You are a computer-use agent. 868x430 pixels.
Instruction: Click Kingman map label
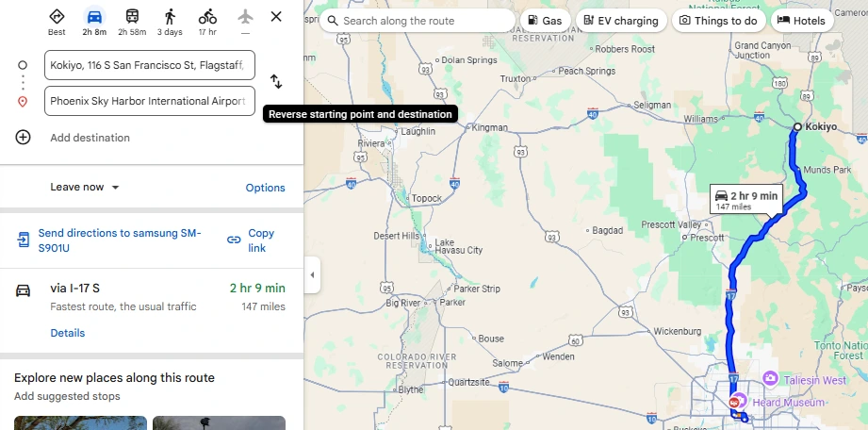coord(489,127)
